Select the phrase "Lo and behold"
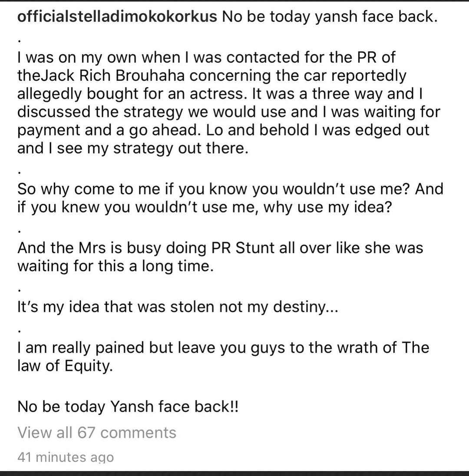469x476 pixels. pyautogui.click(x=257, y=130)
